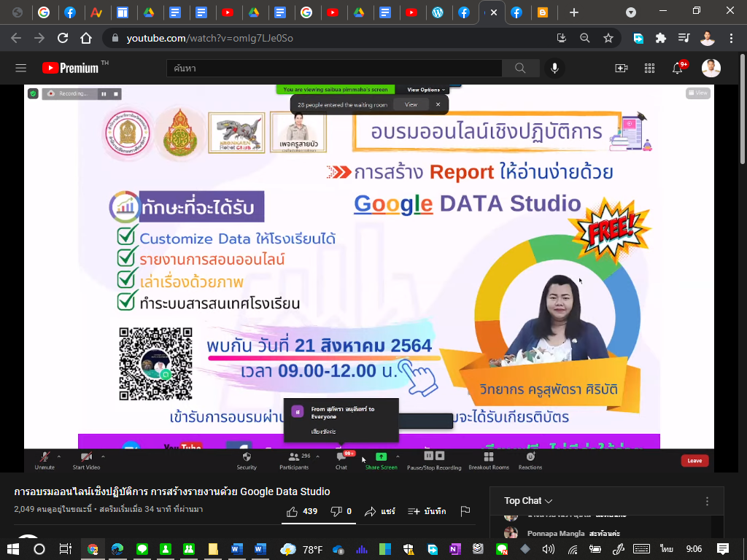Open a new browser tab

click(574, 13)
